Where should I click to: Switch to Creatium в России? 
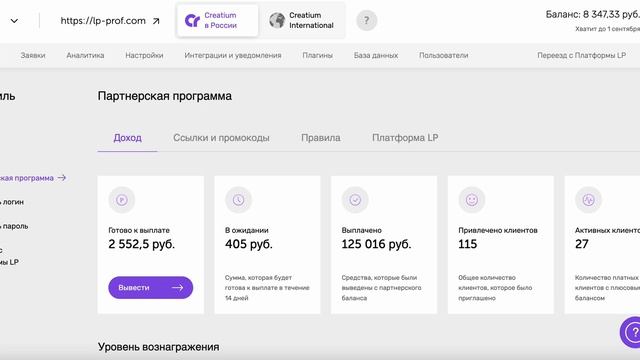pyautogui.click(x=218, y=20)
